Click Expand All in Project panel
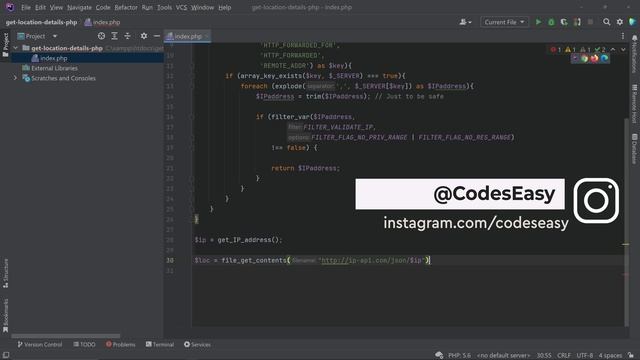 tap(114, 36)
